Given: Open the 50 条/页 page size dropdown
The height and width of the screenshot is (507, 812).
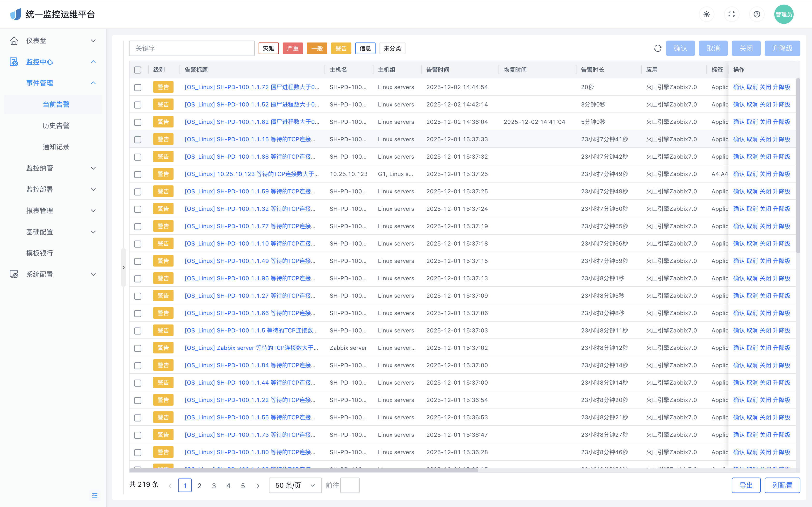Looking at the screenshot, I should [295, 485].
